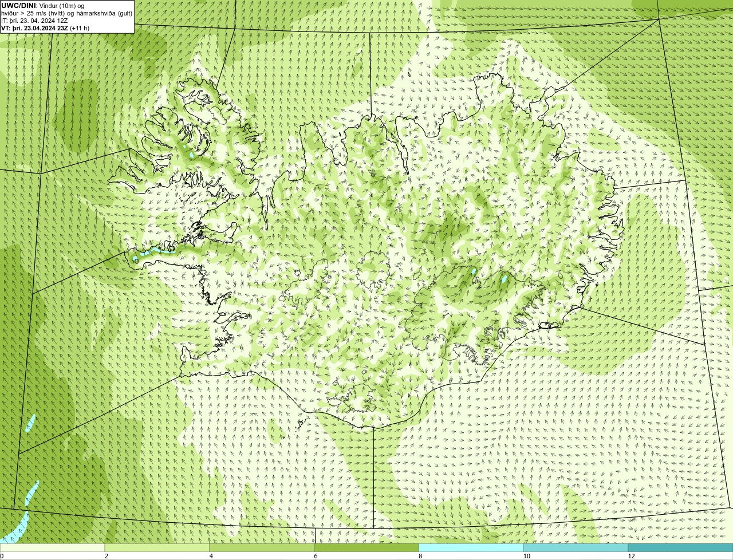The height and width of the screenshot is (560, 733).
Task: Click the line 'hviður > 25 m/s (hvítt) og hámarkshviða (gult)'
Action: point(66,13)
